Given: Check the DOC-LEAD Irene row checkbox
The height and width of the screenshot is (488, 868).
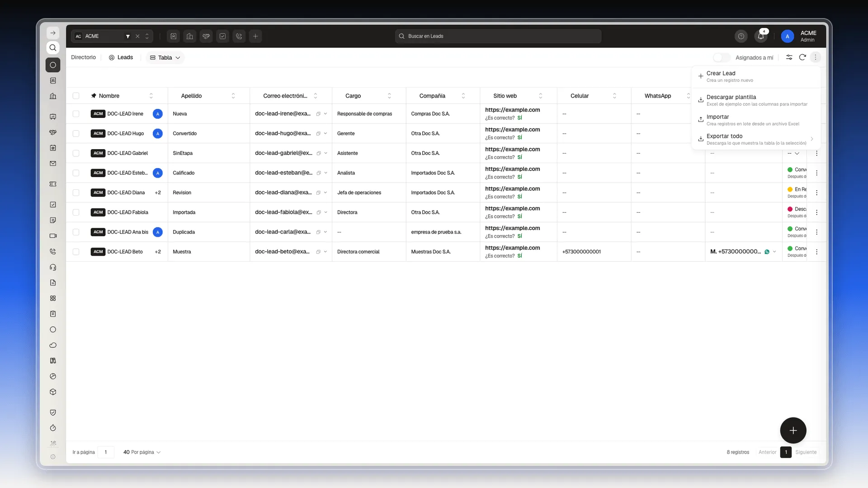Looking at the screenshot, I should 76,114.
